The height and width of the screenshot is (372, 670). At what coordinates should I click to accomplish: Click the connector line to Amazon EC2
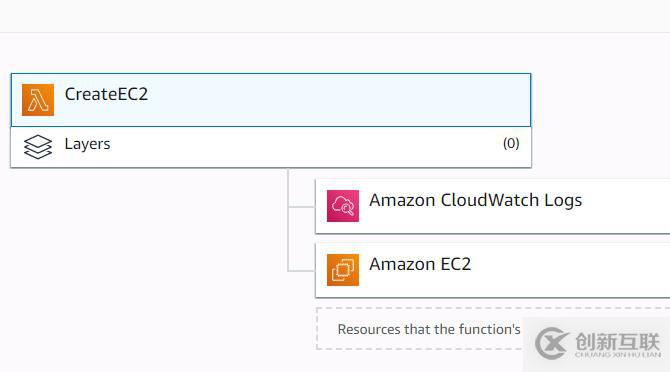click(x=301, y=270)
